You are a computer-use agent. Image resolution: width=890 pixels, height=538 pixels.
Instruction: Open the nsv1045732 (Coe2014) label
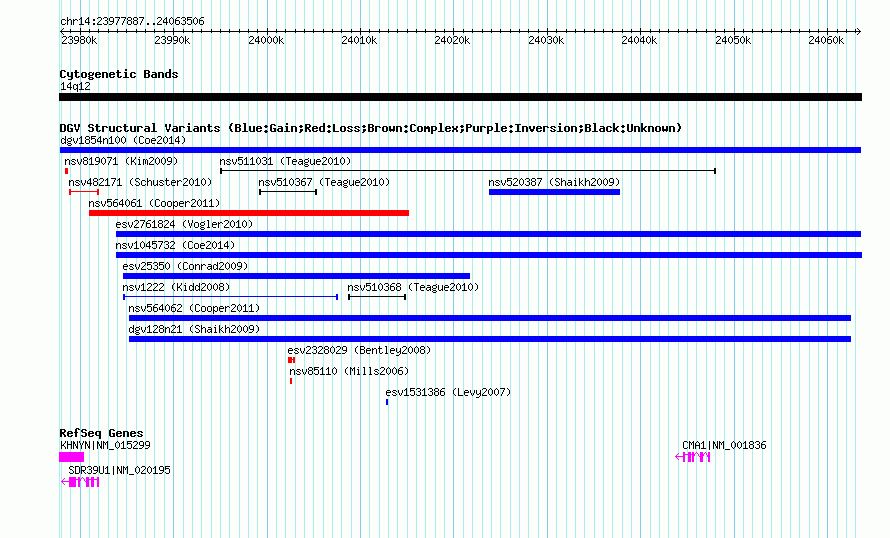coord(175,245)
